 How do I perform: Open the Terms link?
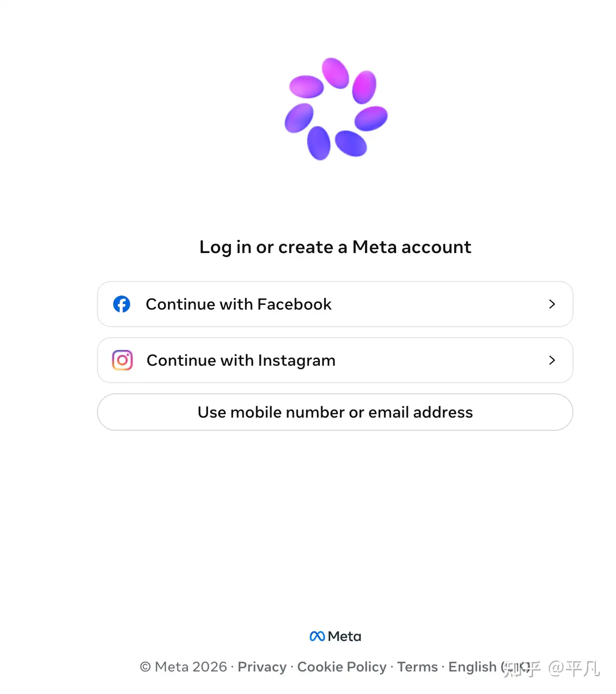tap(417, 667)
